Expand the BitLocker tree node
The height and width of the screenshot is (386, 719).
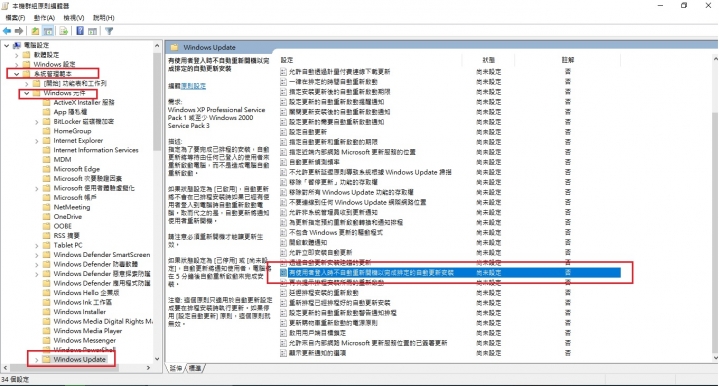[37, 122]
